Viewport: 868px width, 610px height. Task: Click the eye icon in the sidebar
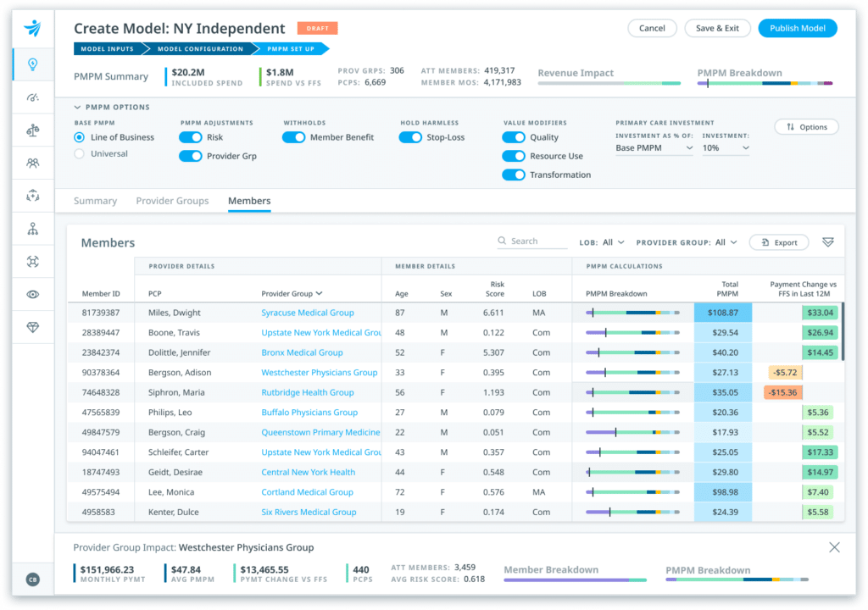tap(34, 294)
